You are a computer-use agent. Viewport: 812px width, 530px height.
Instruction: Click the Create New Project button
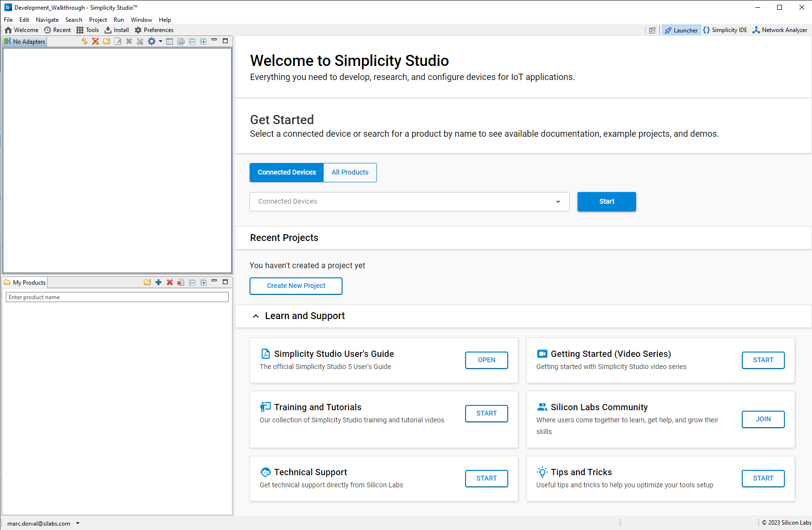[x=296, y=286]
